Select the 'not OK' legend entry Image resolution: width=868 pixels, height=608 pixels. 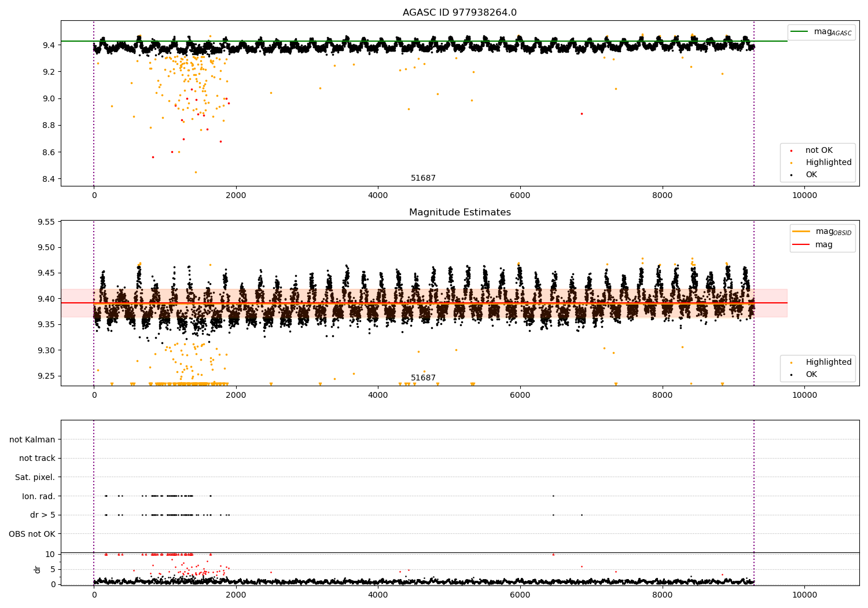(819, 151)
